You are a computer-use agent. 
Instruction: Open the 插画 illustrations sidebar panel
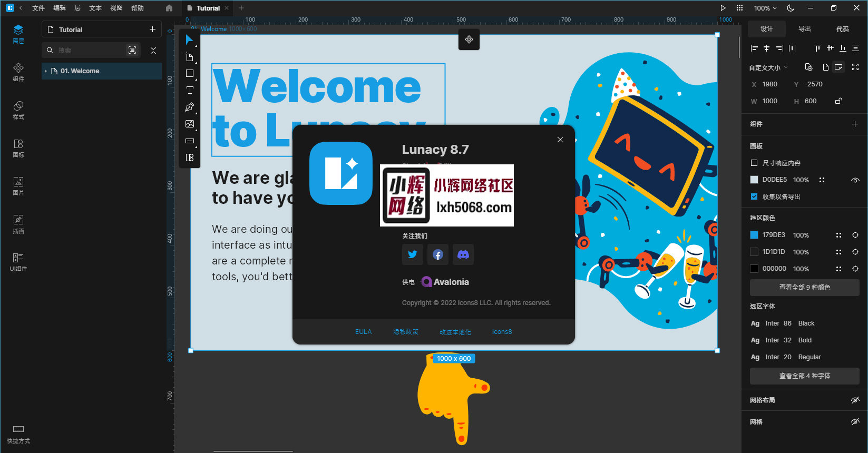18,224
